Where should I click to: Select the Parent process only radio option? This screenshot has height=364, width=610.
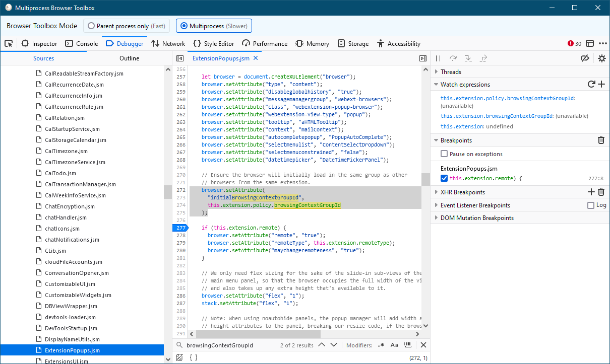coord(126,26)
